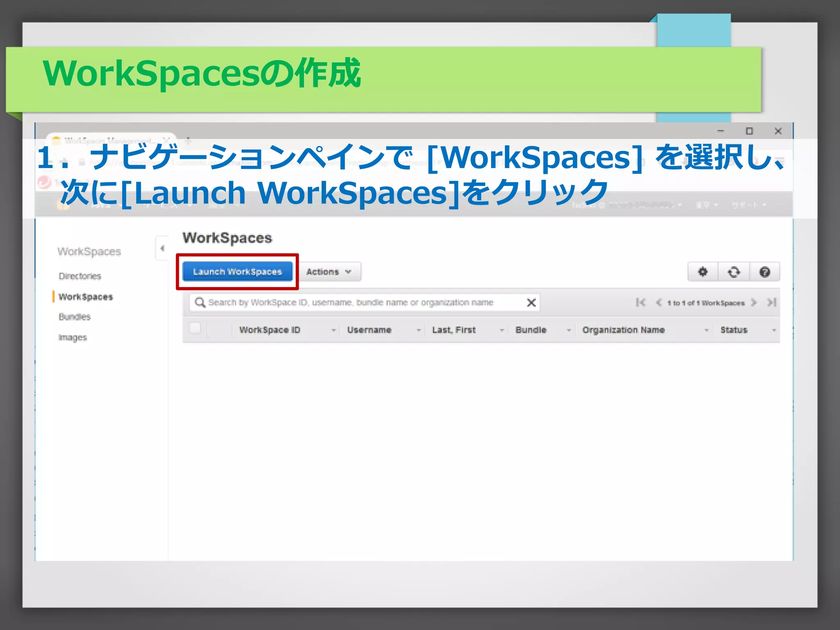Open the settings gear icon

pos(703,272)
